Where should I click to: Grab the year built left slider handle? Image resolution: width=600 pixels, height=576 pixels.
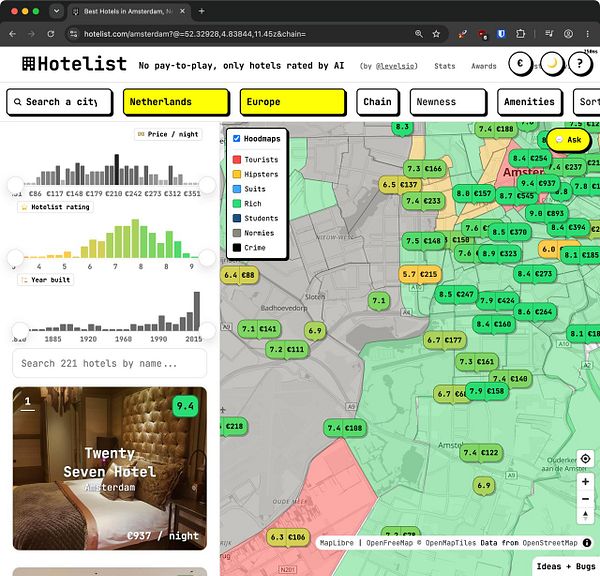tap(20, 330)
